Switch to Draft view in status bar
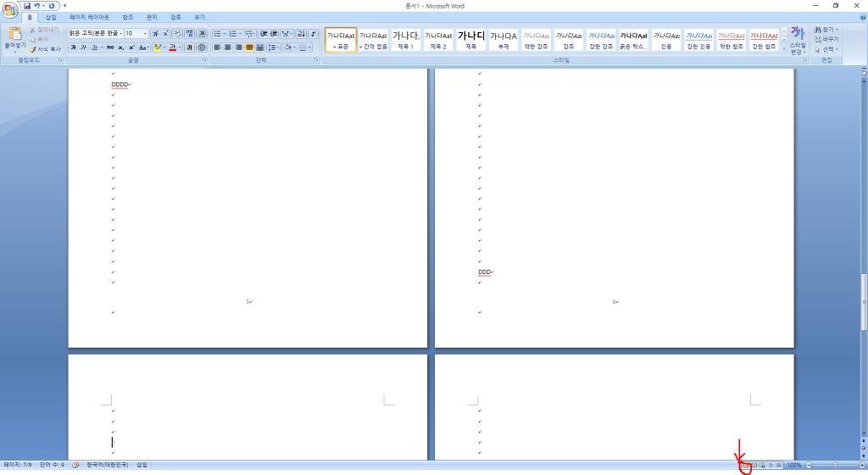Viewport: 868px width, 475px height. click(x=779, y=465)
